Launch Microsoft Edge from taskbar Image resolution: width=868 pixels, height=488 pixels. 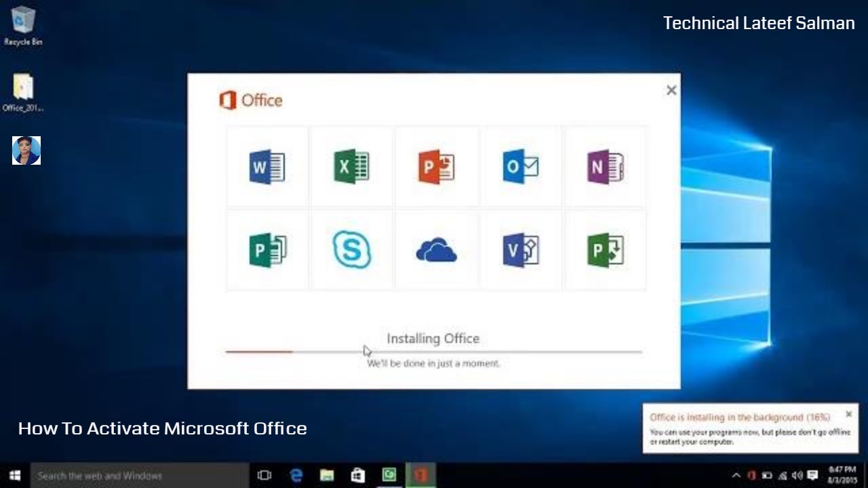tap(296, 476)
